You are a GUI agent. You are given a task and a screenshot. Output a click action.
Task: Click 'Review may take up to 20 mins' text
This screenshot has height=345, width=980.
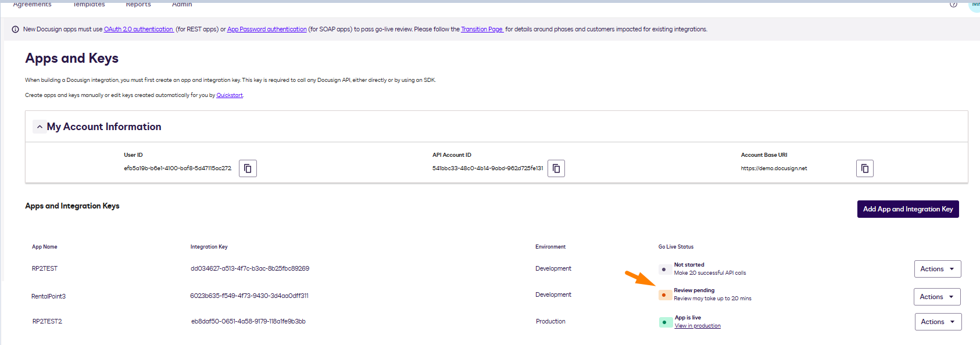[x=713, y=299]
